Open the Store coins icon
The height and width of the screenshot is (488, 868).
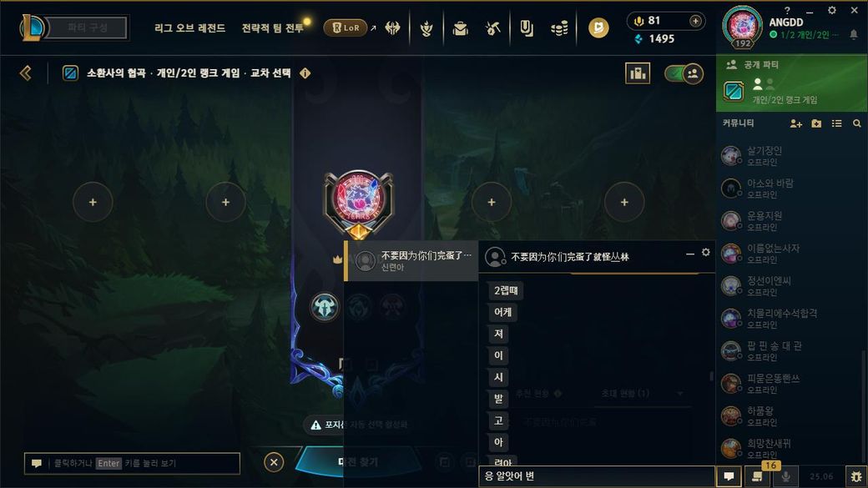tap(559, 28)
